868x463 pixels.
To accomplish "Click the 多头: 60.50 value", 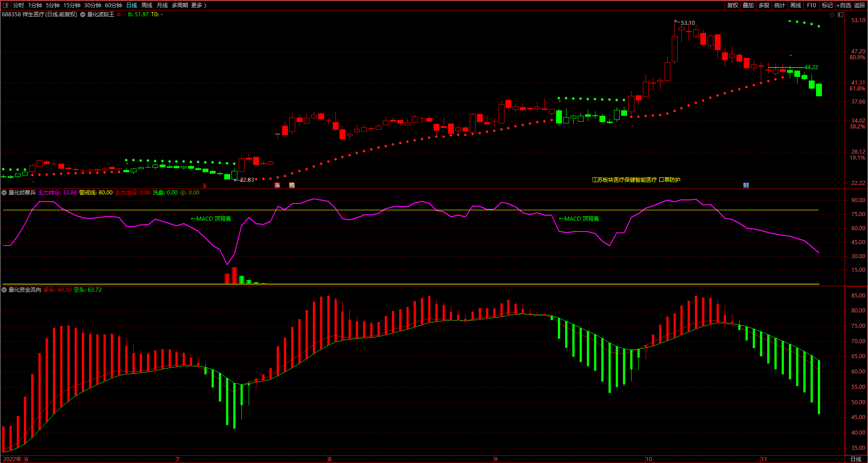I will point(57,290).
